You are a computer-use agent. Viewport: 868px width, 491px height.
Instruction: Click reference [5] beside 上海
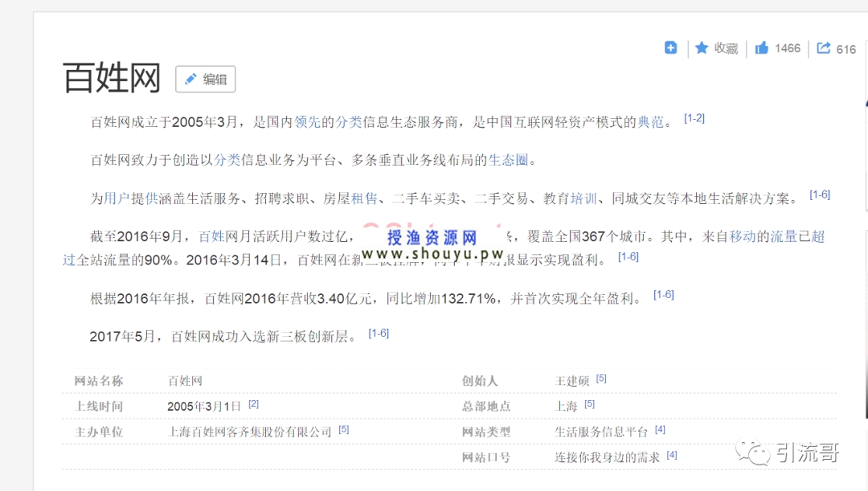(x=590, y=404)
